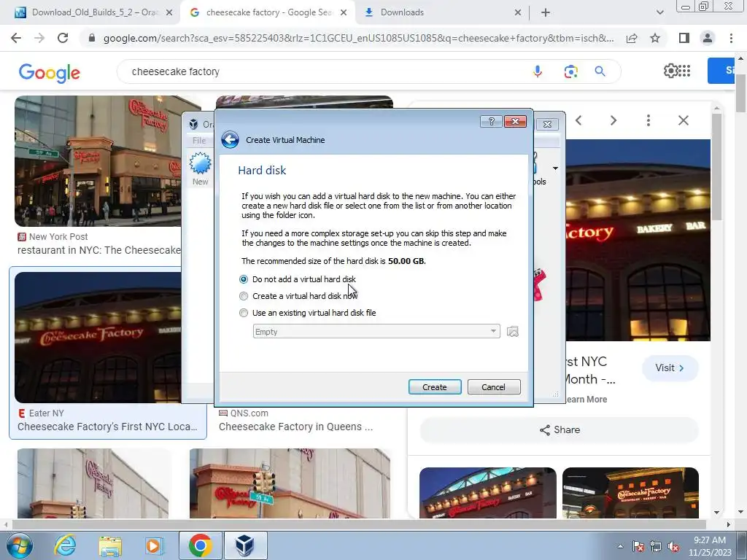Click the Chrome address bar URL

(358, 38)
